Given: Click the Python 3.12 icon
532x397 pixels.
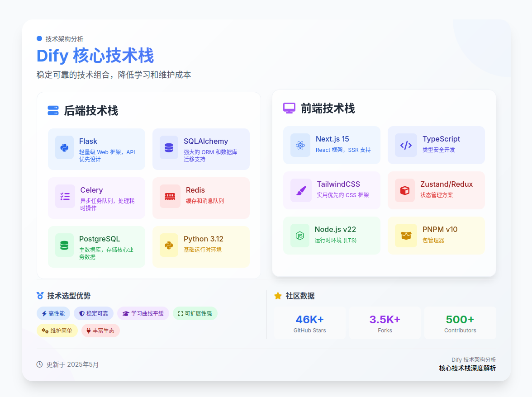Looking at the screenshot, I should click(x=169, y=245).
